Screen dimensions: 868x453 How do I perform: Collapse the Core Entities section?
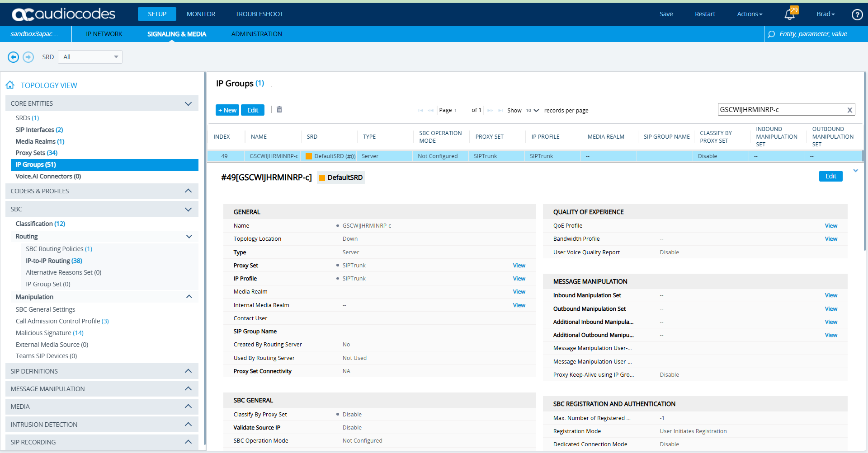(x=188, y=103)
